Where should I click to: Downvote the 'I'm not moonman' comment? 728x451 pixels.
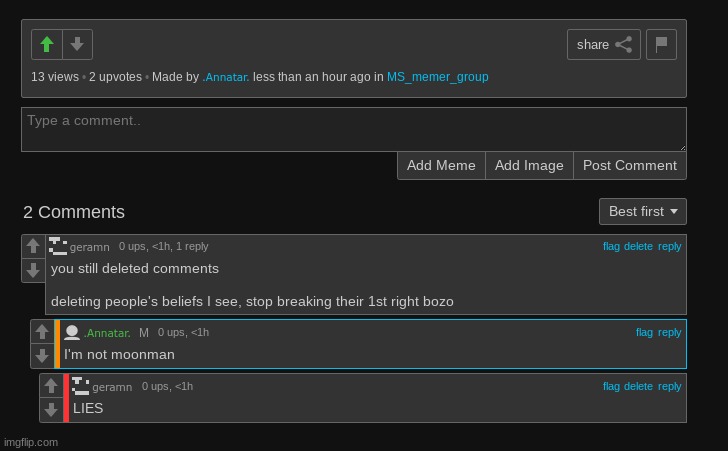[x=42, y=356]
